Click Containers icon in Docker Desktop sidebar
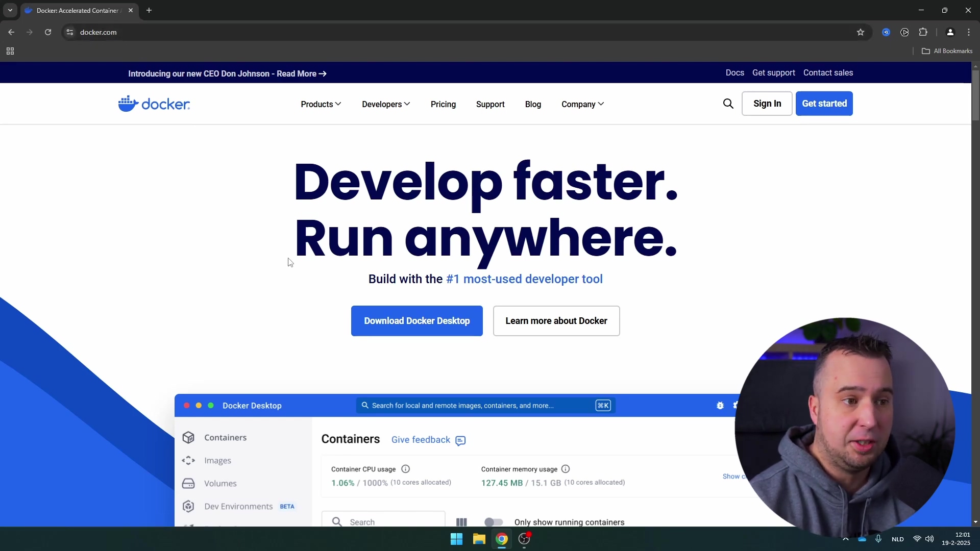The height and width of the screenshot is (551, 980). point(188,437)
